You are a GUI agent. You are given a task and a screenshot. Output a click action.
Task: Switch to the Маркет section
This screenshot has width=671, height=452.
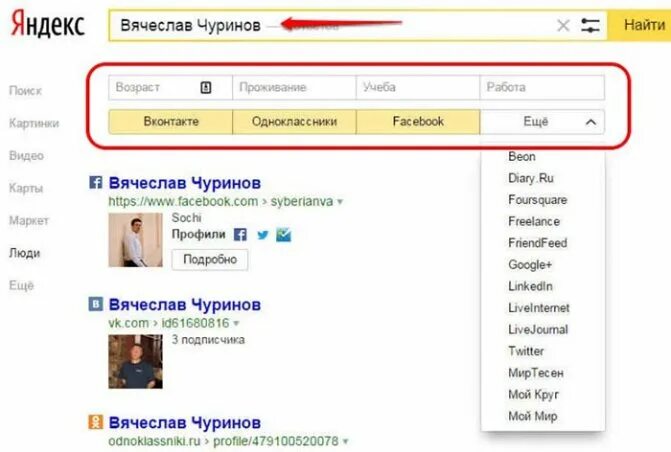click(29, 221)
